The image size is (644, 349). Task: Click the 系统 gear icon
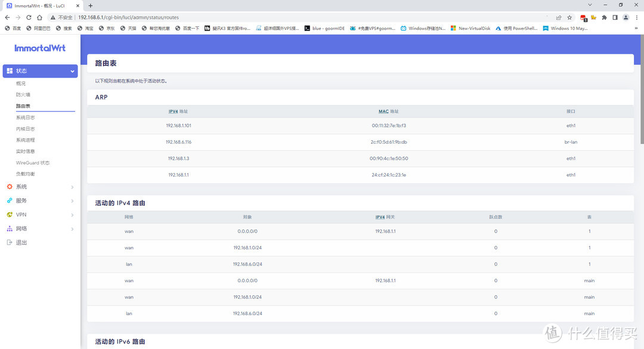(10, 187)
